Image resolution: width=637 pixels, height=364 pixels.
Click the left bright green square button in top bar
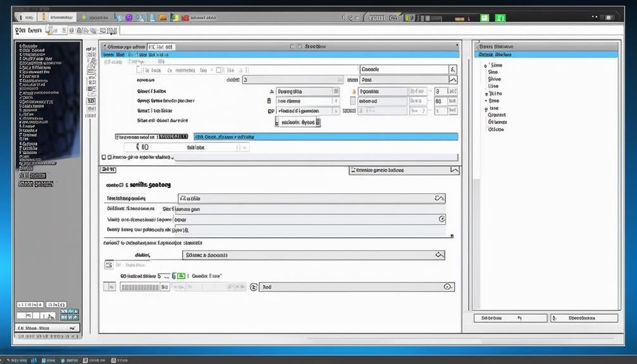(x=484, y=18)
